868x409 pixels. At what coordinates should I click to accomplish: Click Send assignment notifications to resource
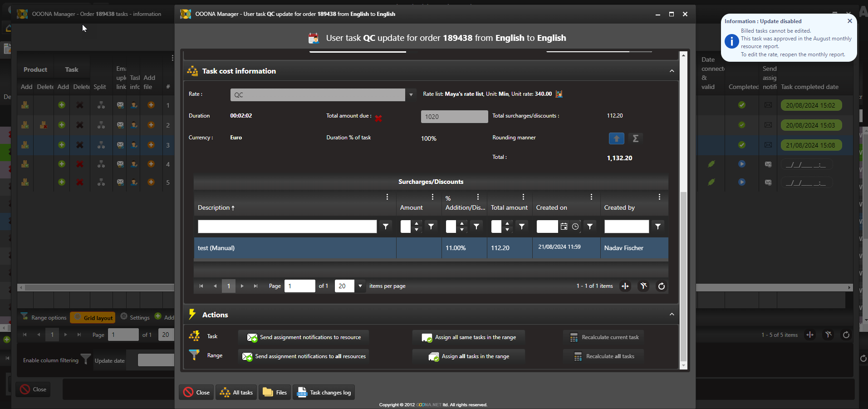pyautogui.click(x=304, y=337)
